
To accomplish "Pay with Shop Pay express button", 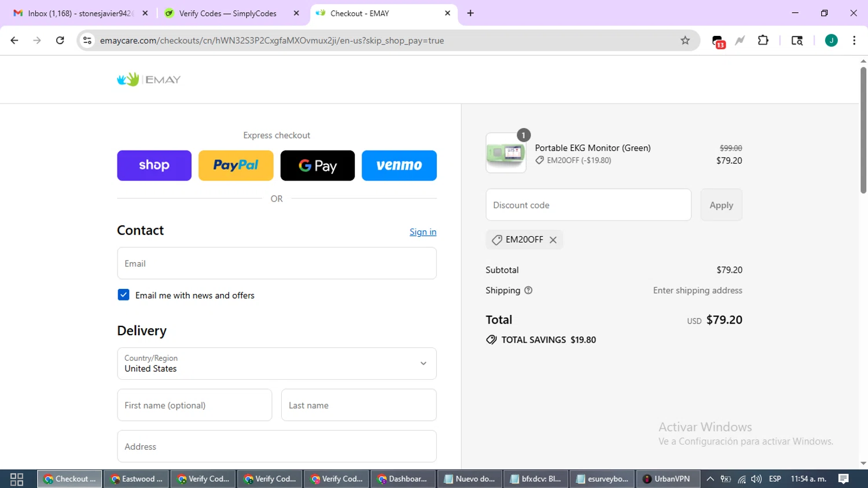I will [x=154, y=166].
